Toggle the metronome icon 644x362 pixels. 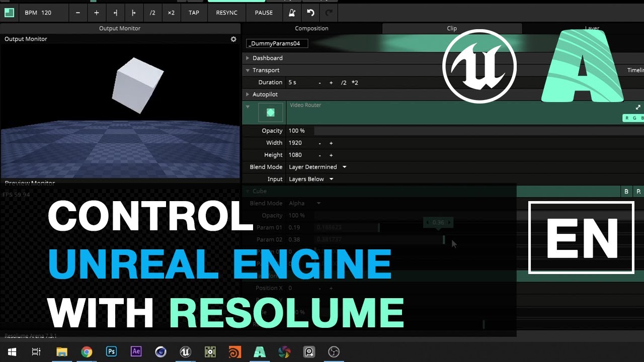pos(292,13)
